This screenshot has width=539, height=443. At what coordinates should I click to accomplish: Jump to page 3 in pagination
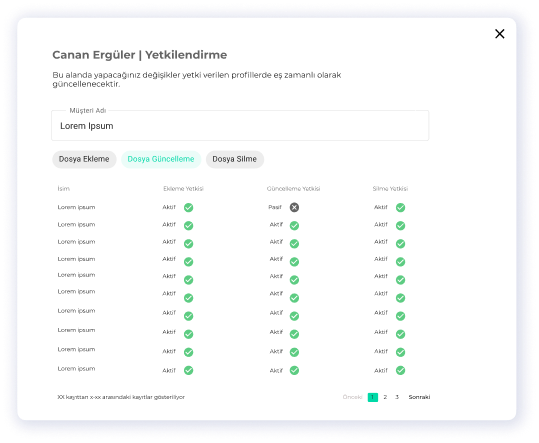tap(397, 397)
